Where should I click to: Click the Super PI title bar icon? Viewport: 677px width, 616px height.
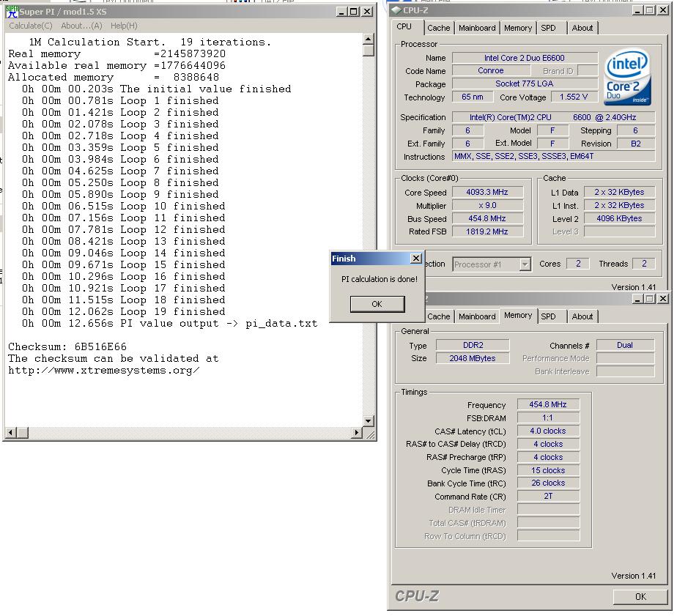[12, 12]
